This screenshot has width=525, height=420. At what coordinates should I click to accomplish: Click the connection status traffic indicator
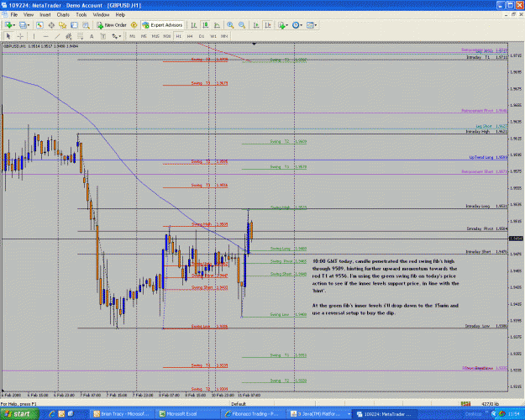point(465,403)
